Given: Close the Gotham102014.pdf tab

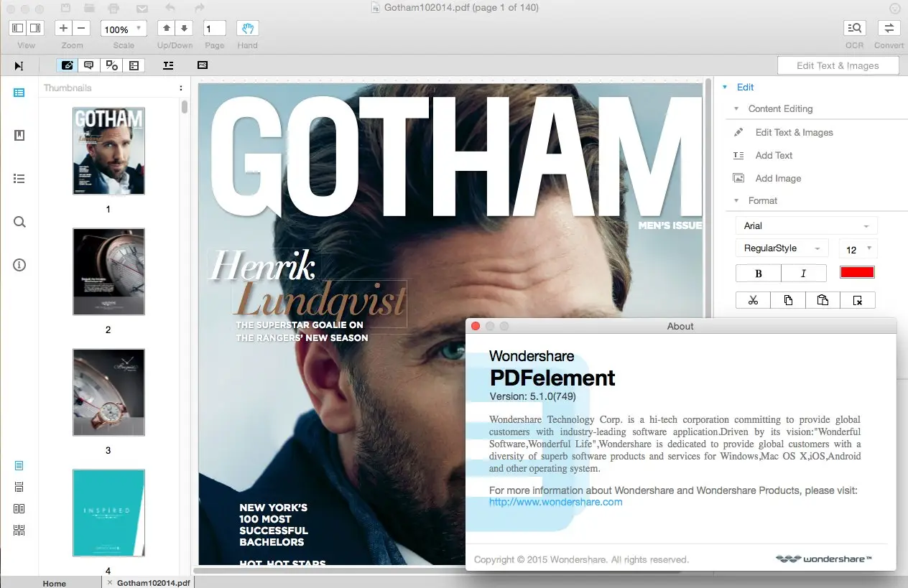Looking at the screenshot, I should [109, 583].
